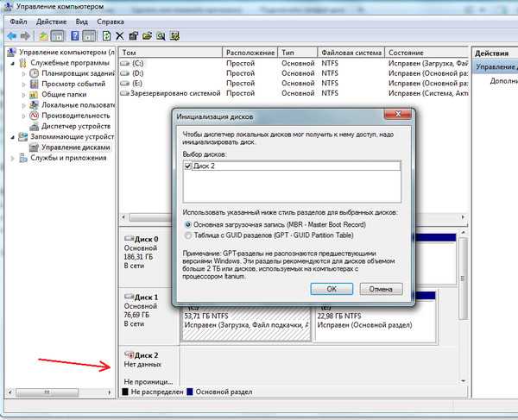Select the Управление дисками tree label

tap(76, 147)
